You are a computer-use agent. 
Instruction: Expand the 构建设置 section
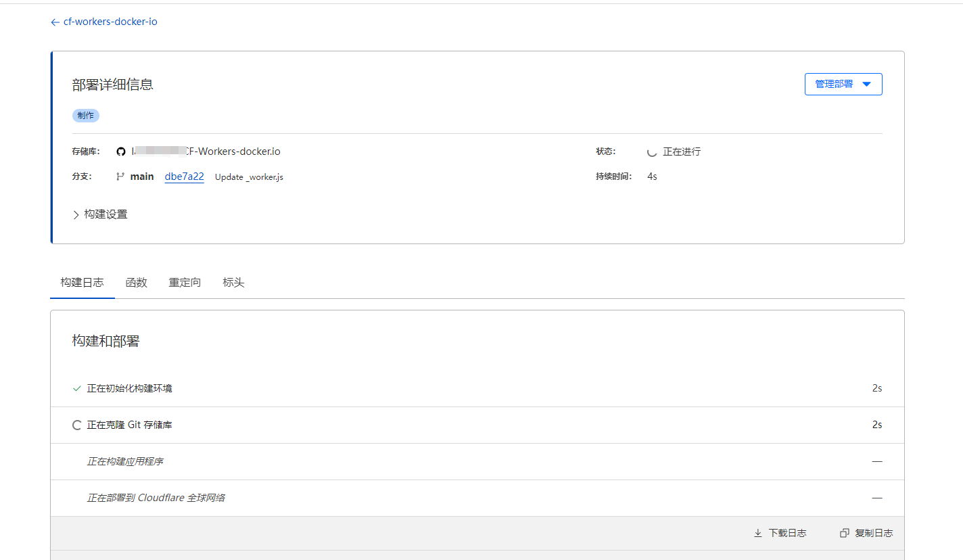pyautogui.click(x=100, y=214)
